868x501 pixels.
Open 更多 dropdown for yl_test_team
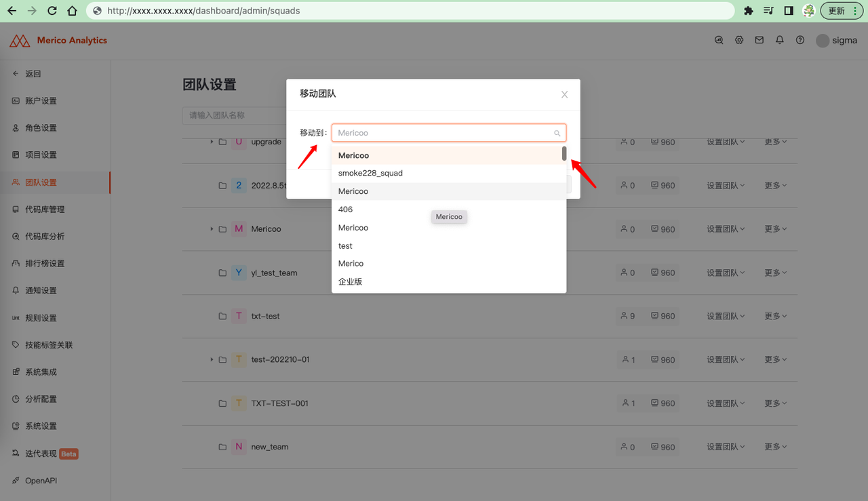pyautogui.click(x=776, y=273)
